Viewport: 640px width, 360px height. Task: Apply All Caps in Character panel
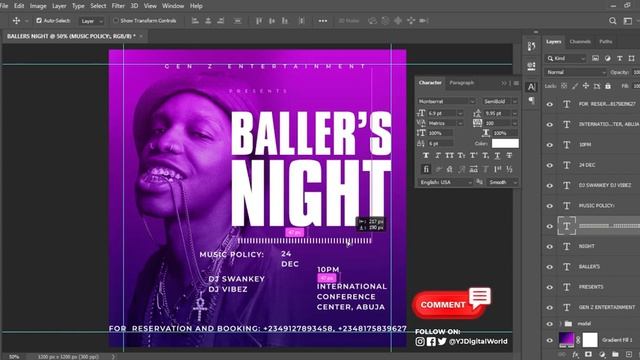click(x=449, y=156)
